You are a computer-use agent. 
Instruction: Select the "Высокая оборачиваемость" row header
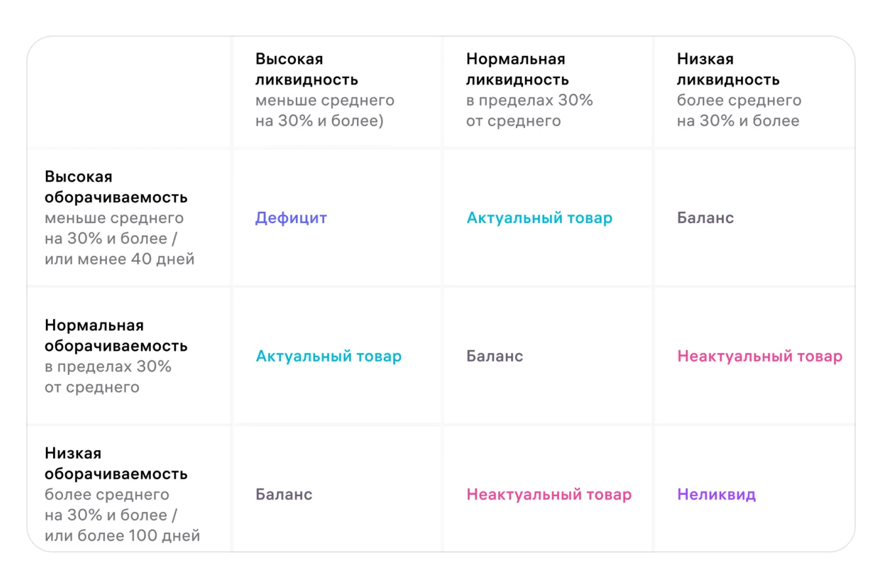[115, 187]
